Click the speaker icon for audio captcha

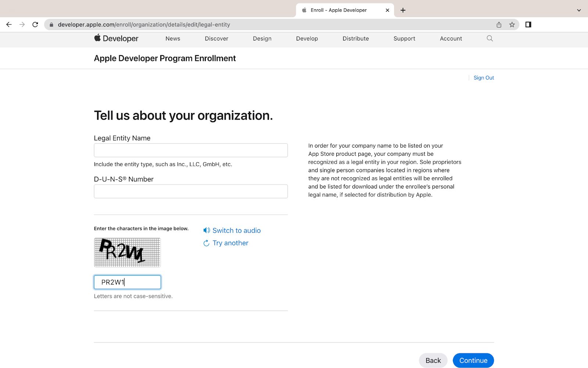coord(207,230)
